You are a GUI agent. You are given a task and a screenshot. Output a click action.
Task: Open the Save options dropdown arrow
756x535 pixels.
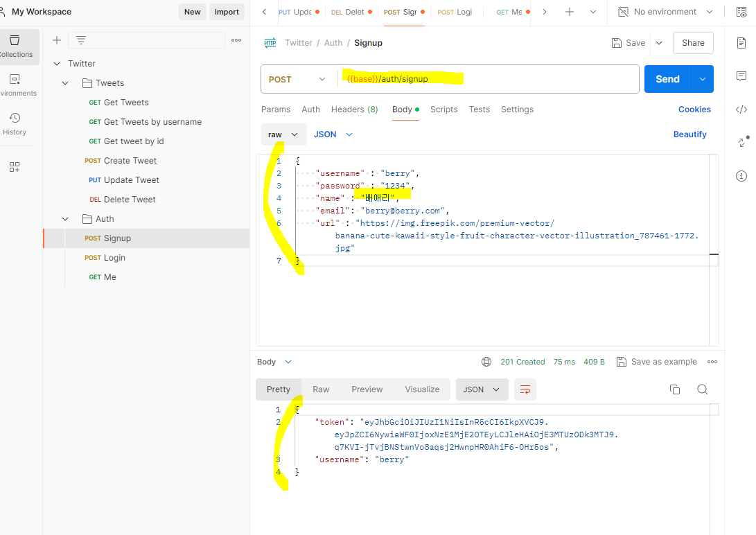[658, 43]
